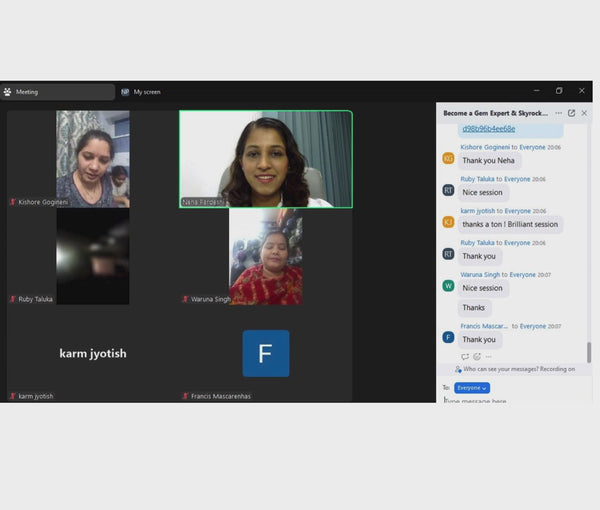Click Francis Mascarenhas's blue F chat avatar

pyautogui.click(x=448, y=337)
